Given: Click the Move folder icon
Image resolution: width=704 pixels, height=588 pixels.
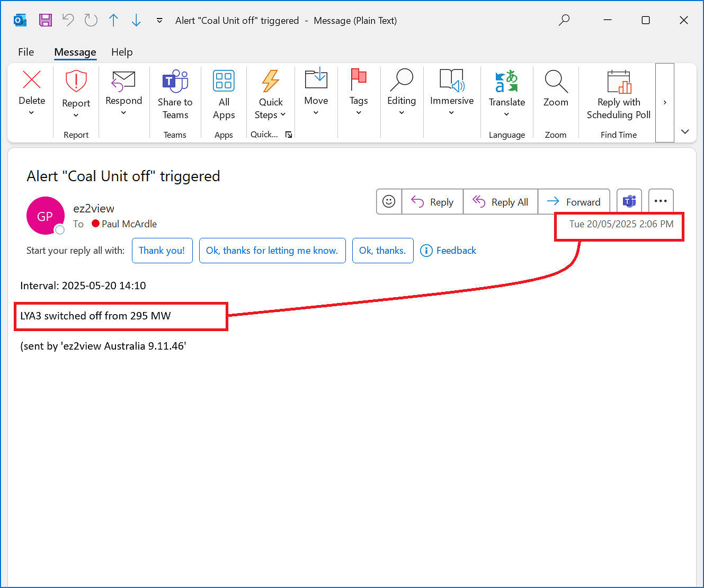Looking at the screenshot, I should 316,79.
